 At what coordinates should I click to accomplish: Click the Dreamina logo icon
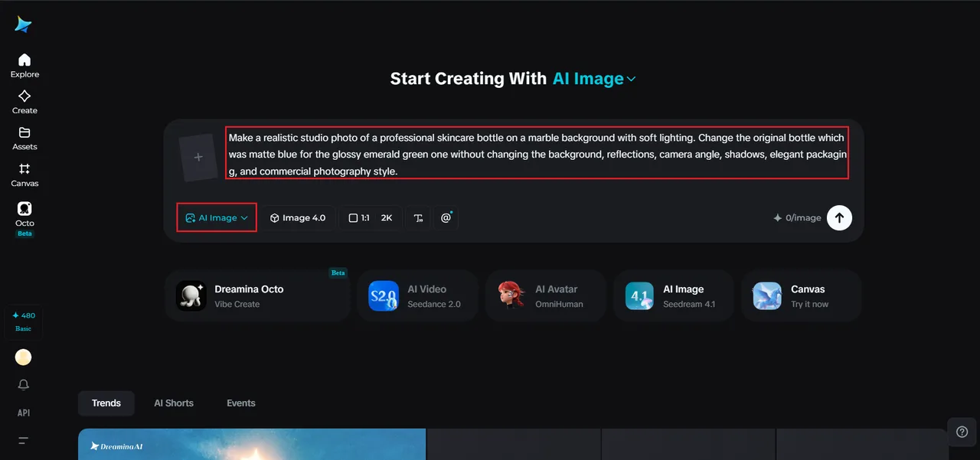point(24,24)
